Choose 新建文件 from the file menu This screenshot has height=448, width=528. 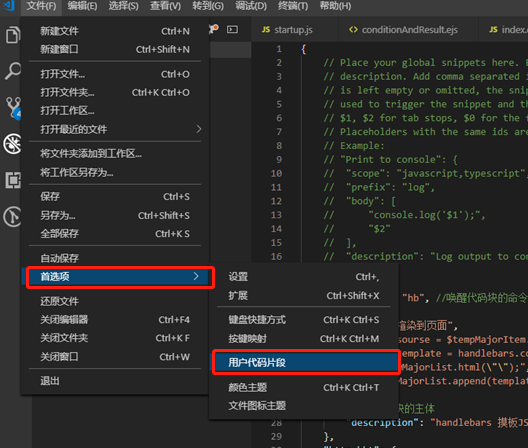(114, 31)
